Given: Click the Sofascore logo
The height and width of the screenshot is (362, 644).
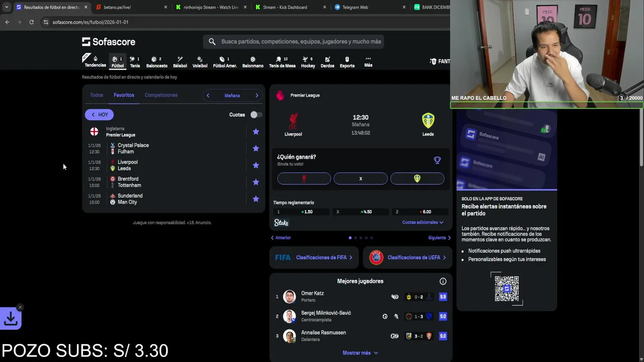Looking at the screenshot, I should pyautogui.click(x=109, y=42).
